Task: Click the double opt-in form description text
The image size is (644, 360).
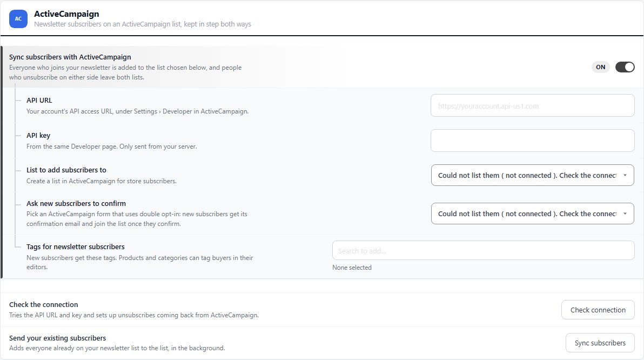Action: (x=137, y=218)
